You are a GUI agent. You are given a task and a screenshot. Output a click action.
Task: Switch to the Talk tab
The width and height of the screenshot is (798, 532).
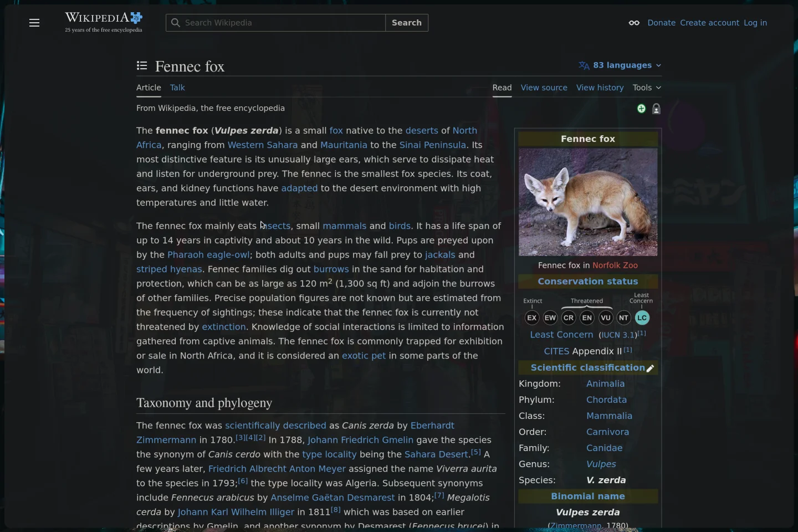pyautogui.click(x=177, y=88)
